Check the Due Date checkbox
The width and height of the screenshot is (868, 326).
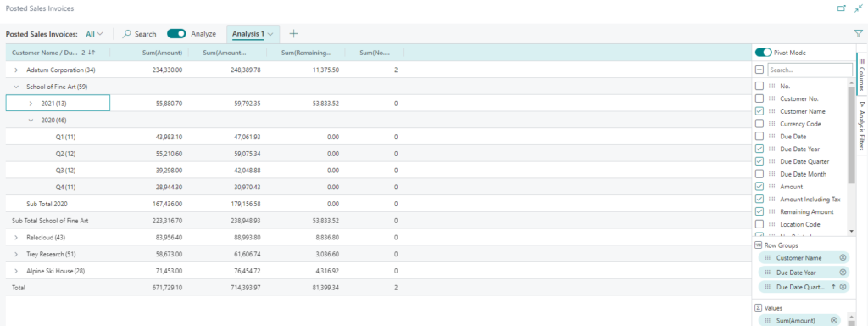pos(759,137)
